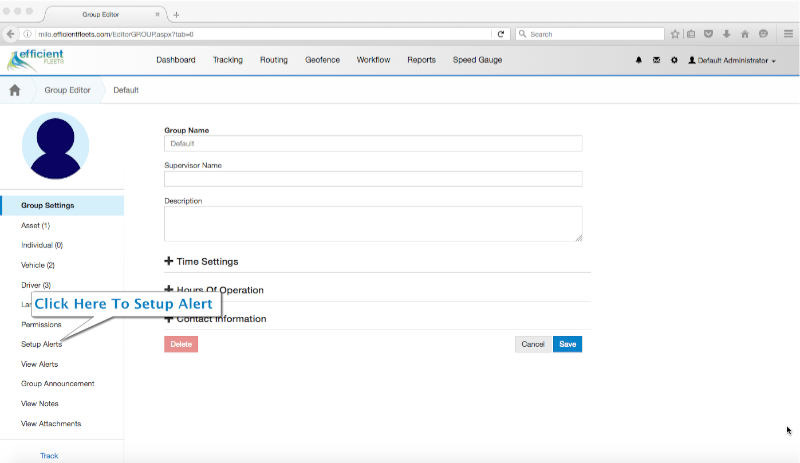800x463 pixels.
Task: Open the messages envelope icon
Action: tap(656, 60)
